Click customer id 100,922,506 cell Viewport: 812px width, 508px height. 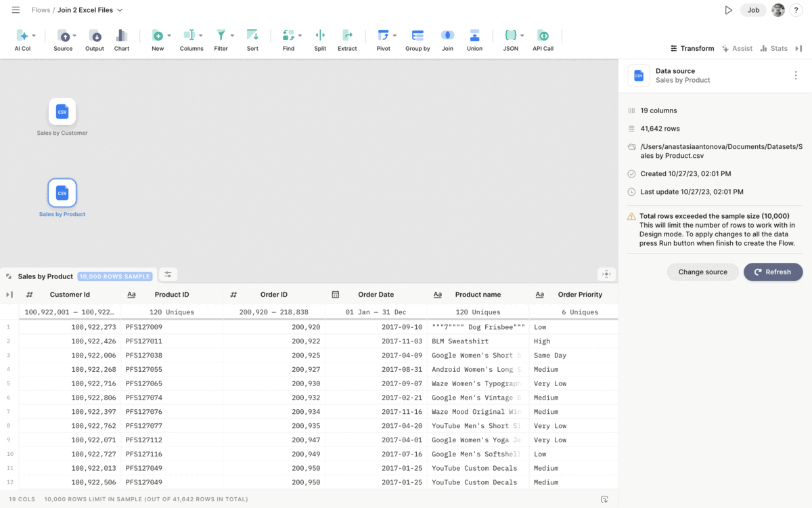(70, 482)
